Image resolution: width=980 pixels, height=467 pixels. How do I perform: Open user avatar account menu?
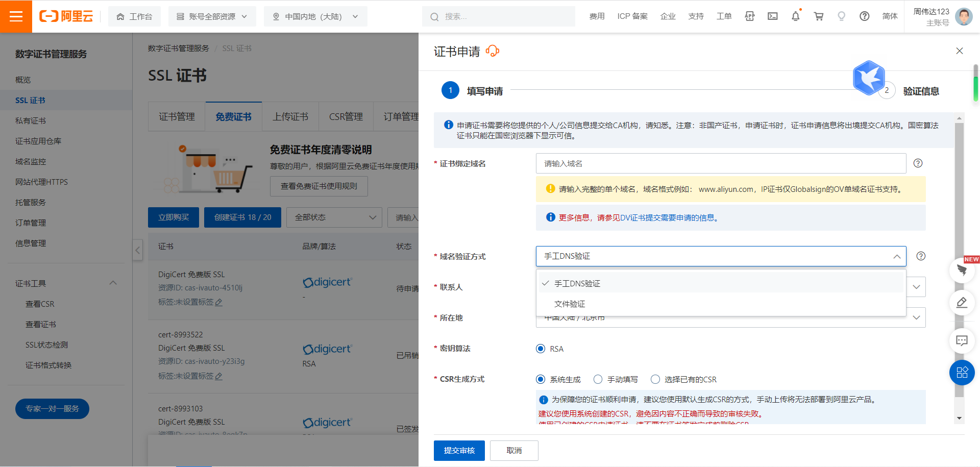[964, 16]
